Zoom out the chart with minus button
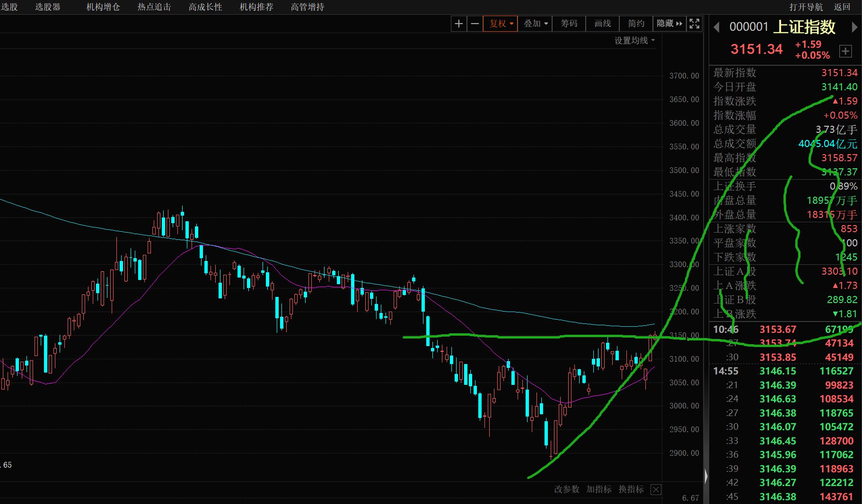 click(x=475, y=24)
